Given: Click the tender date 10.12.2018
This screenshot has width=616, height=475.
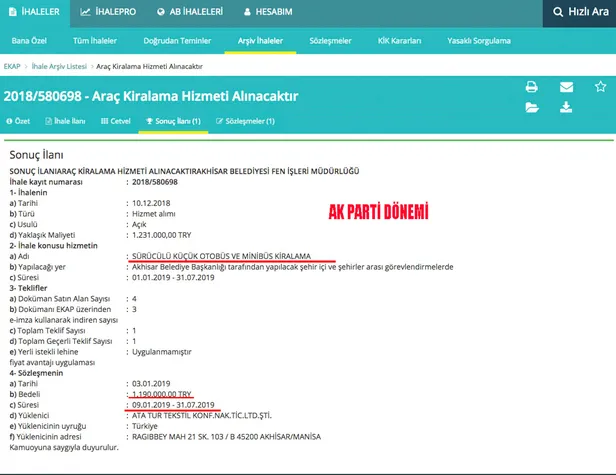Looking at the screenshot, I should tap(151, 203).
